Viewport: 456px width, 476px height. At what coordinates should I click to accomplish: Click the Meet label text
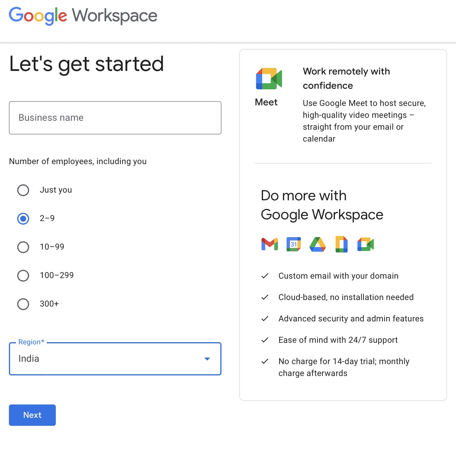tap(266, 102)
